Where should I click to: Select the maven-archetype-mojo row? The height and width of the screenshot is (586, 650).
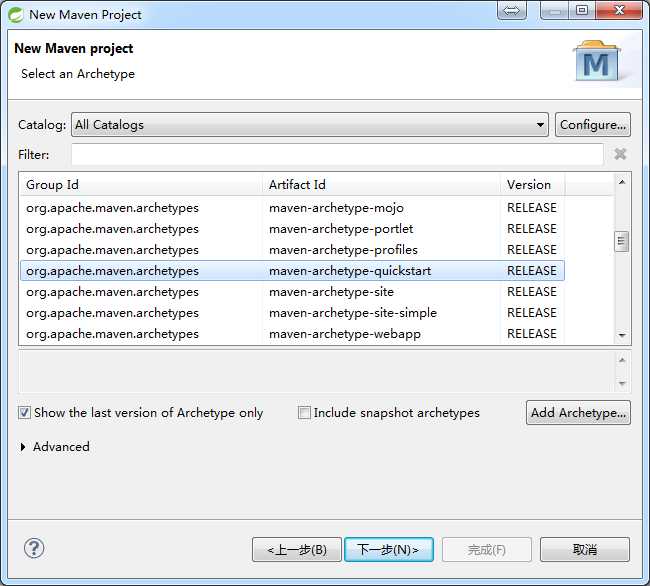pos(292,208)
